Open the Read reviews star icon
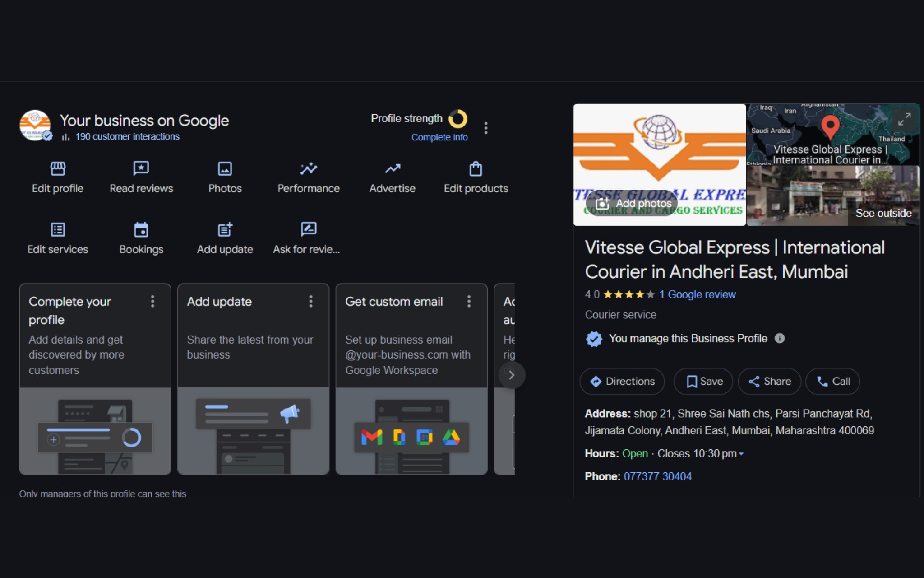Screen dimensions: 924x578 pyautogui.click(x=141, y=168)
